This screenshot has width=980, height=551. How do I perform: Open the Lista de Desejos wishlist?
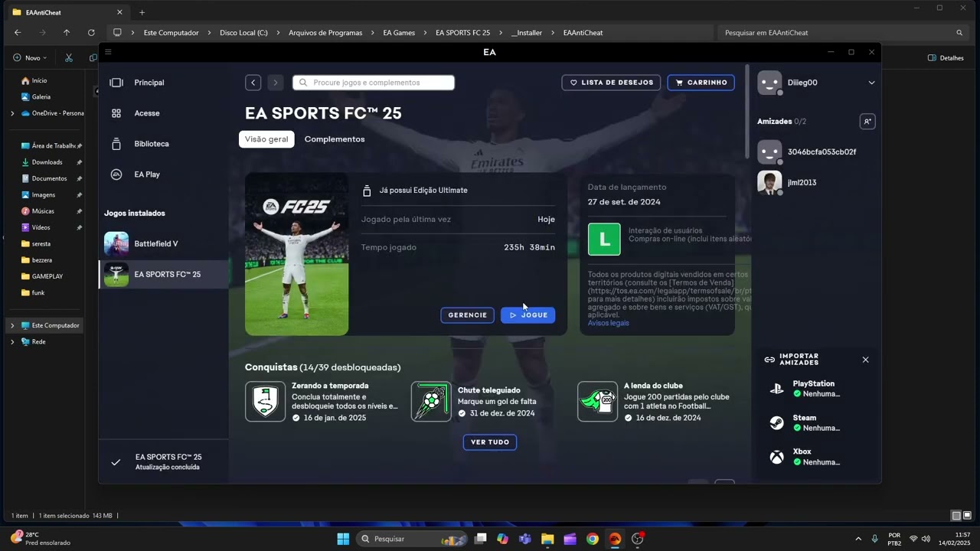coord(611,83)
